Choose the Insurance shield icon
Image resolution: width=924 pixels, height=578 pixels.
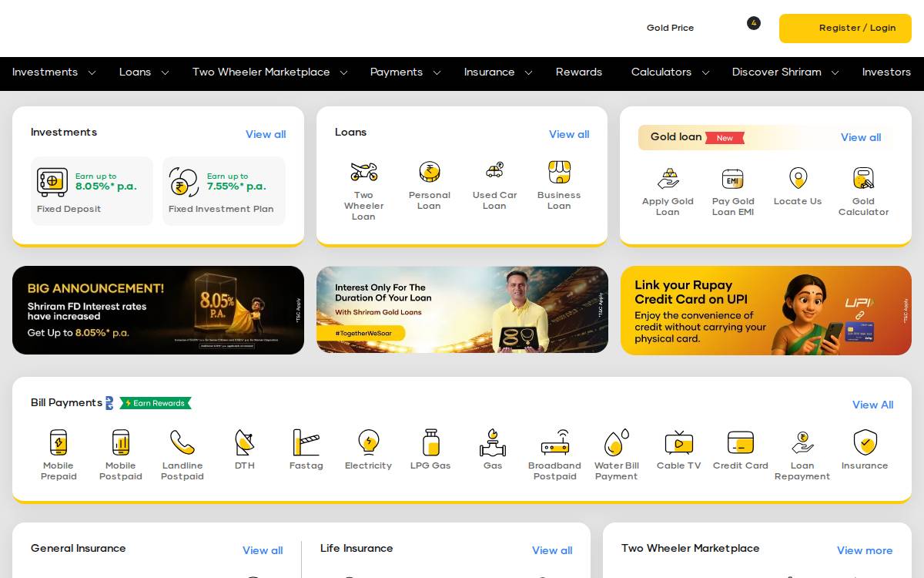[865, 442]
